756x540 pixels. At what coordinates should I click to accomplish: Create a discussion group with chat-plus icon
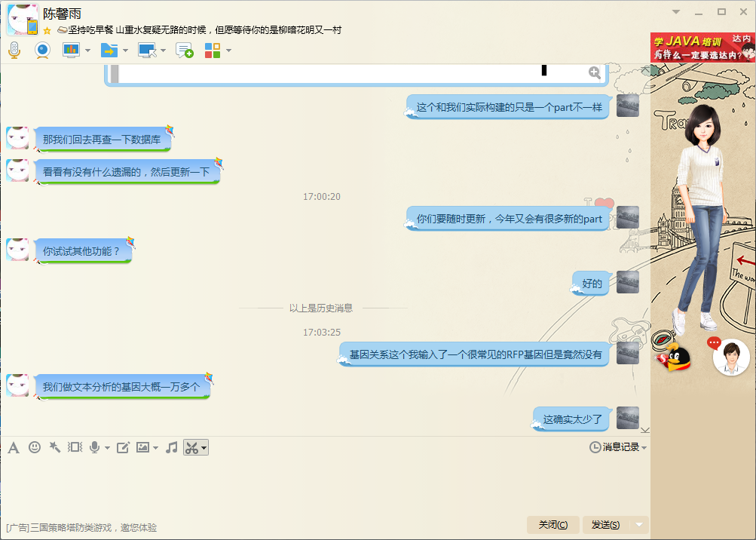coord(184,51)
